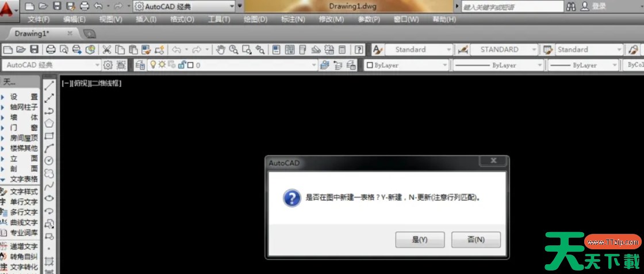This screenshot has height=274, width=644.
Task: Click the Make Object's Layer Current icon
Action: [325, 65]
